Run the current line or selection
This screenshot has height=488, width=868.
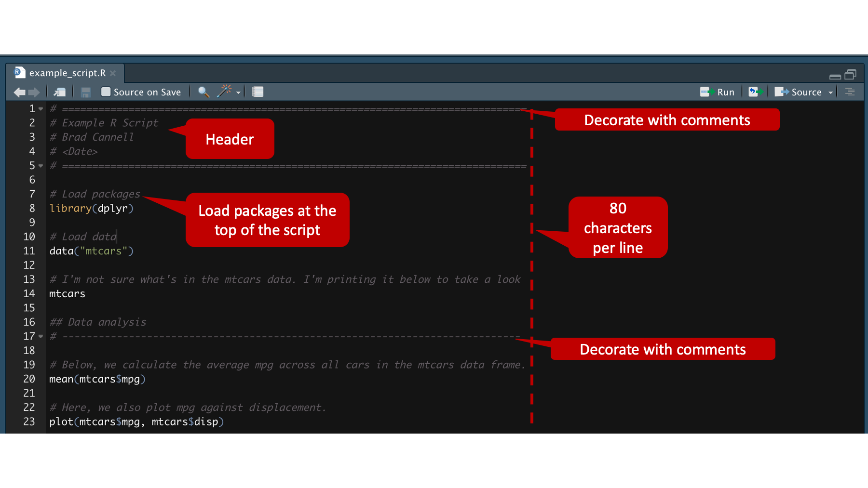coord(717,92)
